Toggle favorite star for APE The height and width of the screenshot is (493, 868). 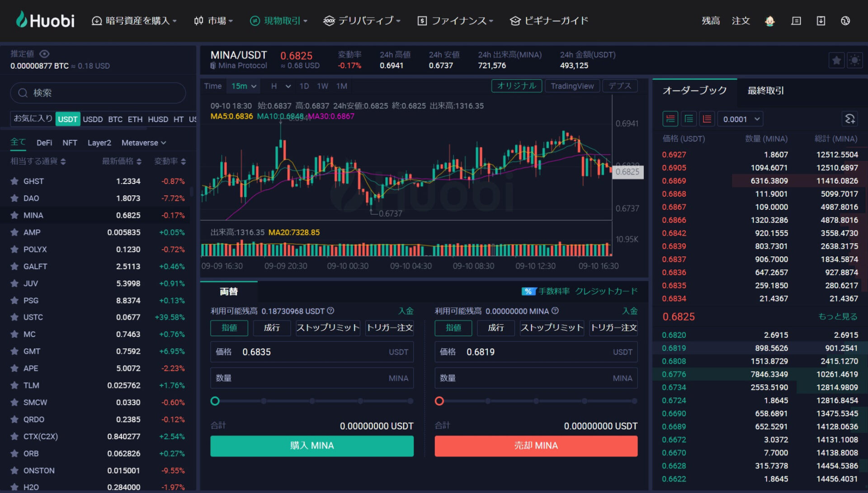coord(14,368)
